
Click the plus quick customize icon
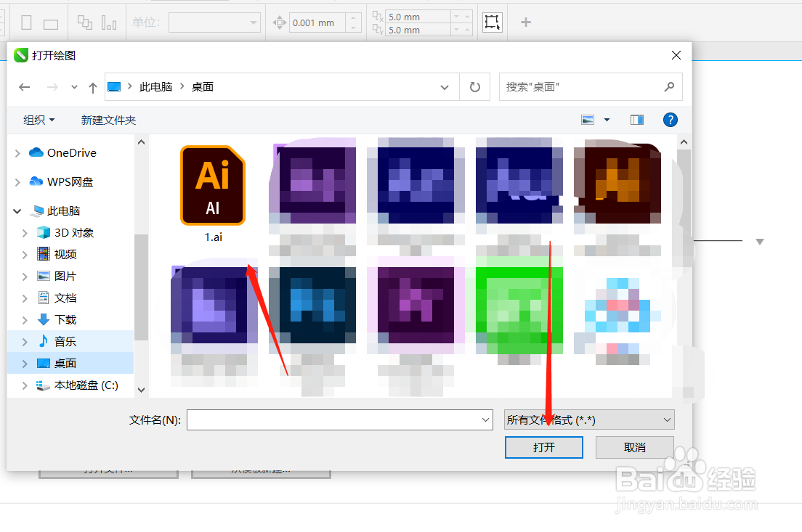pyautogui.click(x=526, y=22)
